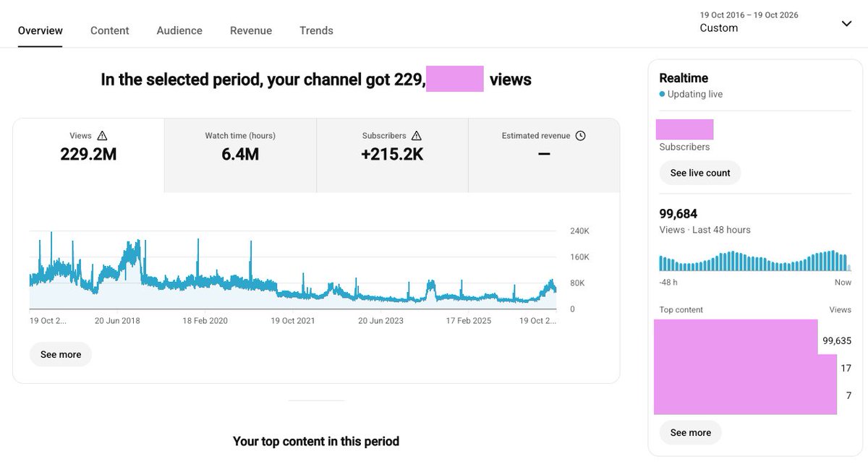
Task: Select the Subscribers metric card
Action: [392, 155]
